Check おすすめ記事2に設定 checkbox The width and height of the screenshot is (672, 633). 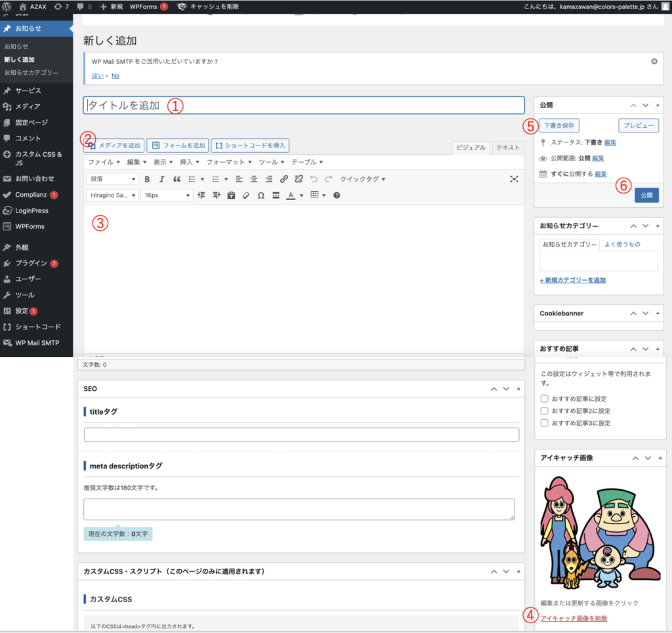(x=544, y=411)
